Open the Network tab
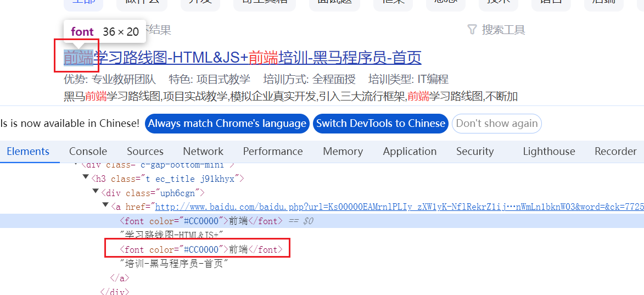Viewport: 644px width, 295px height. pos(203,152)
